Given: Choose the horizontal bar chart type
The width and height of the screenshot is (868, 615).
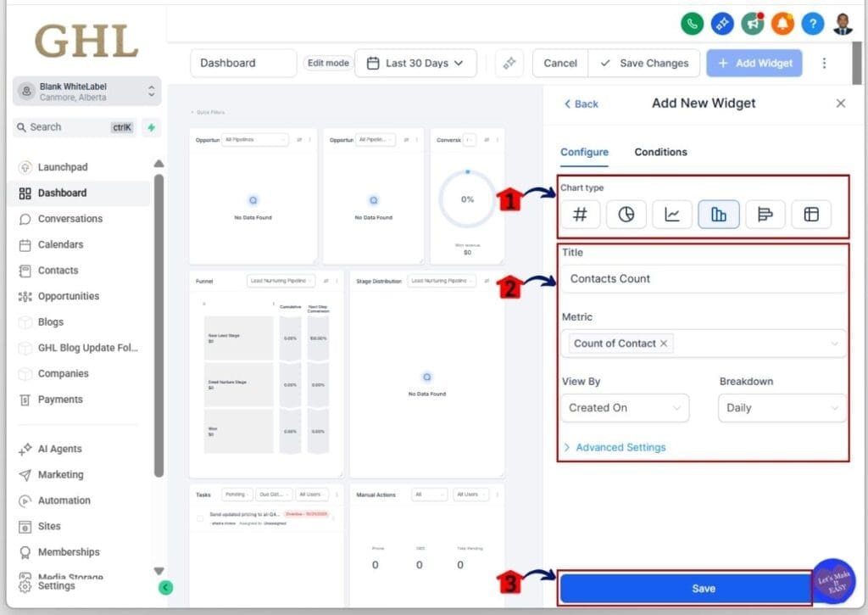Looking at the screenshot, I should pos(765,215).
